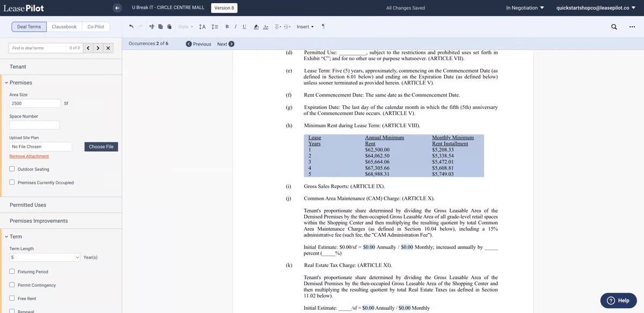The image size is (644, 313).
Task: Check Premises Currently Occupied option
Action: point(12,183)
